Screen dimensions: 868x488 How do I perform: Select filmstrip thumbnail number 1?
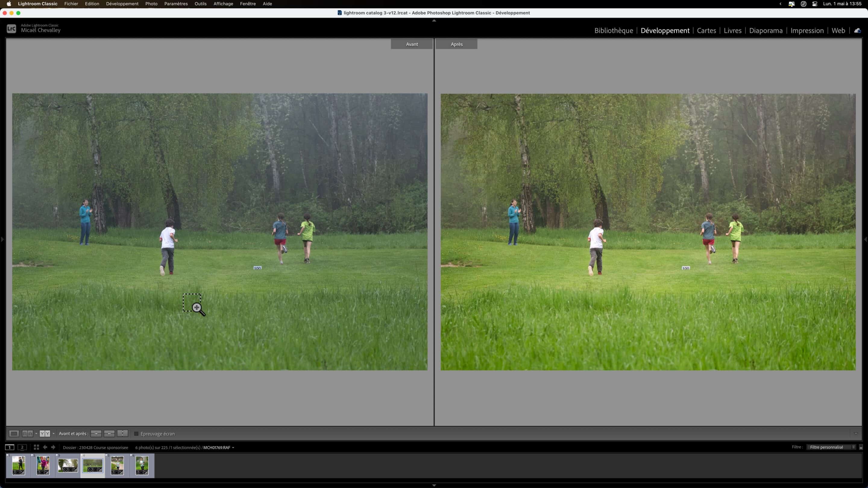(18, 465)
